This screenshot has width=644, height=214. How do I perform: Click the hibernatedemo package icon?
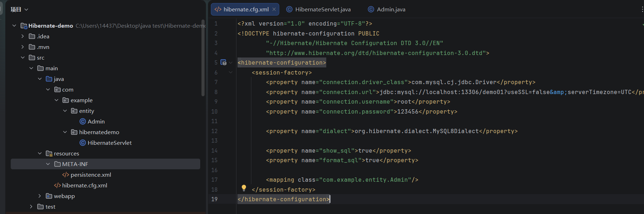click(74, 132)
